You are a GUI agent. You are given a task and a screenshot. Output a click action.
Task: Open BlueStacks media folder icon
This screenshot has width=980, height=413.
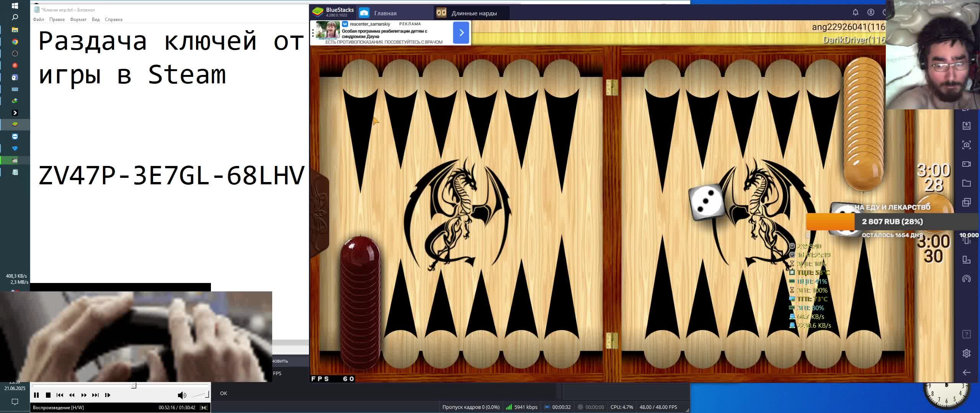point(966,183)
